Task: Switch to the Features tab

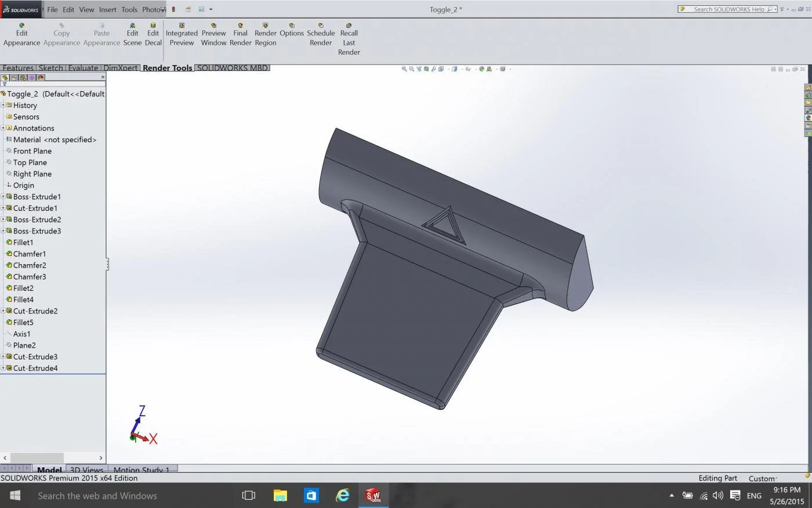Action: (x=18, y=68)
